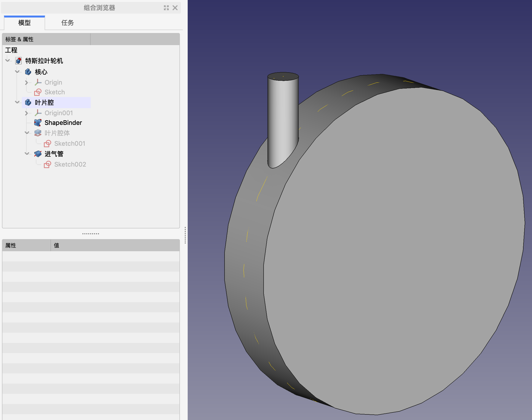Click the red Sketch icon under 核心
The height and width of the screenshot is (420, 532).
coord(38,92)
